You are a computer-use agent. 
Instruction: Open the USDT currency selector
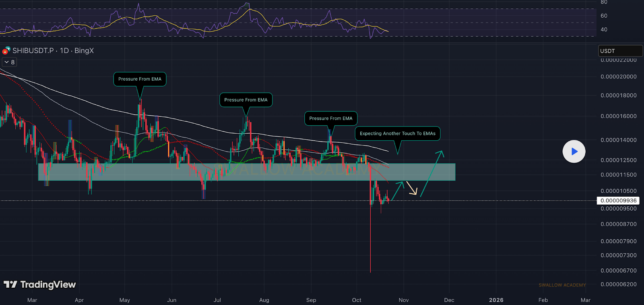pos(620,51)
